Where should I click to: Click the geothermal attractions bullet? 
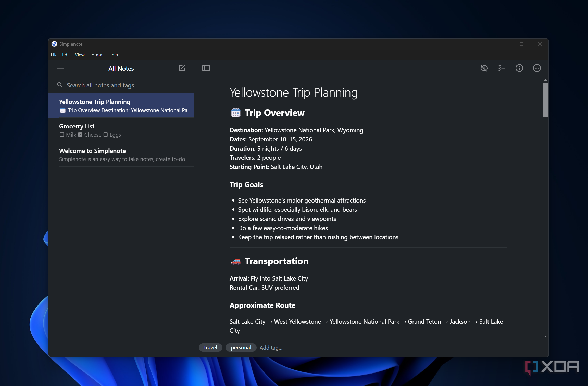pyautogui.click(x=302, y=201)
